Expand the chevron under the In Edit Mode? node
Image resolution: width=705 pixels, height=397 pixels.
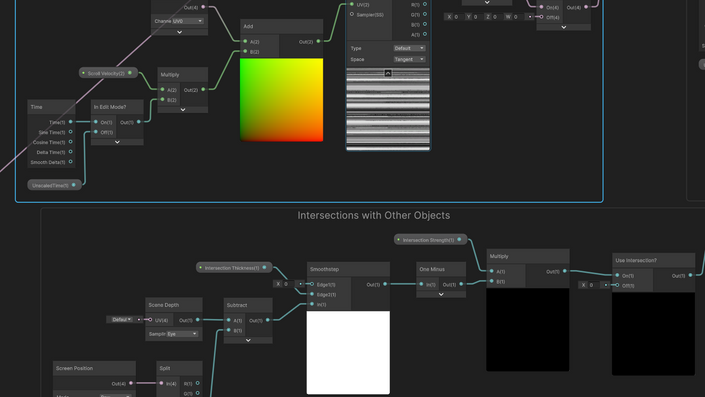(x=117, y=142)
